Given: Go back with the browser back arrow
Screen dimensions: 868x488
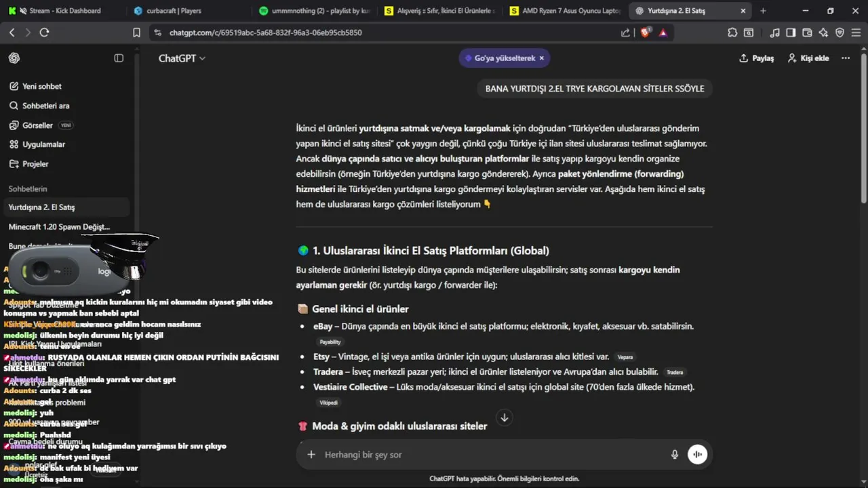Looking at the screenshot, I should point(12,33).
